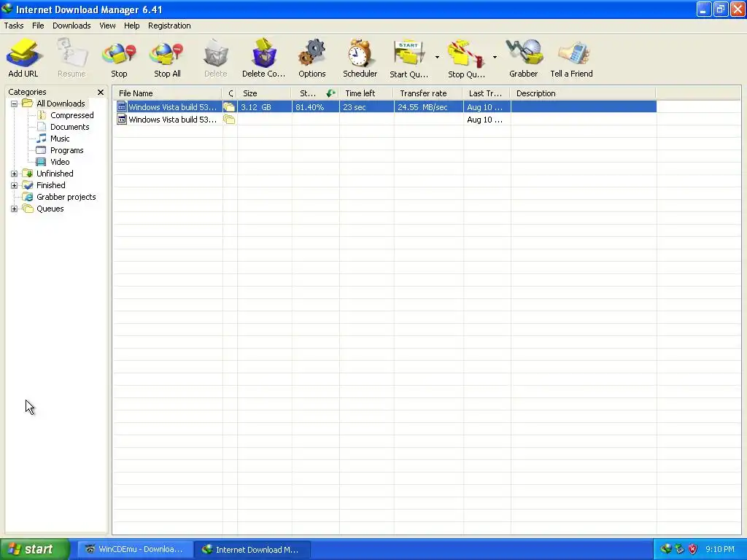Sort by Last Try column header
Viewport: 747px width, 560px height.
tap(487, 93)
